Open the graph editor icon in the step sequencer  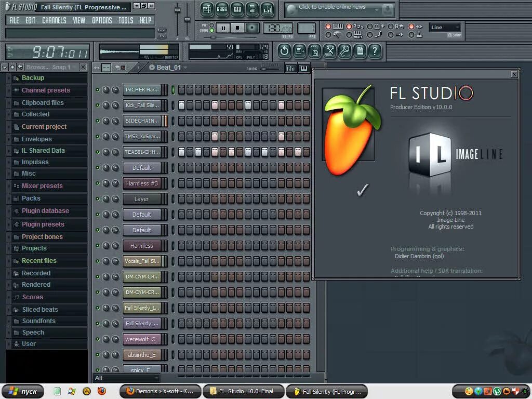(290, 68)
